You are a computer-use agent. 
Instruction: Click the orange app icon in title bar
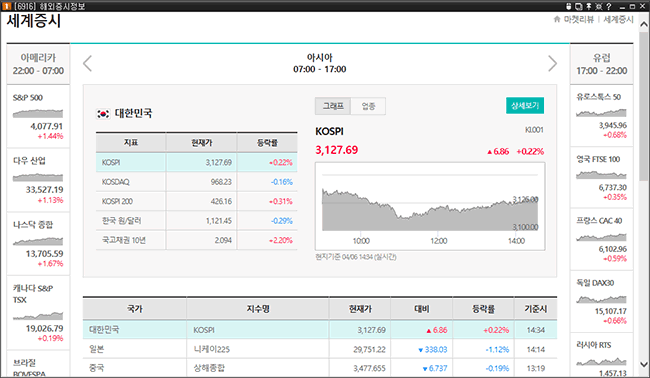[7, 6]
